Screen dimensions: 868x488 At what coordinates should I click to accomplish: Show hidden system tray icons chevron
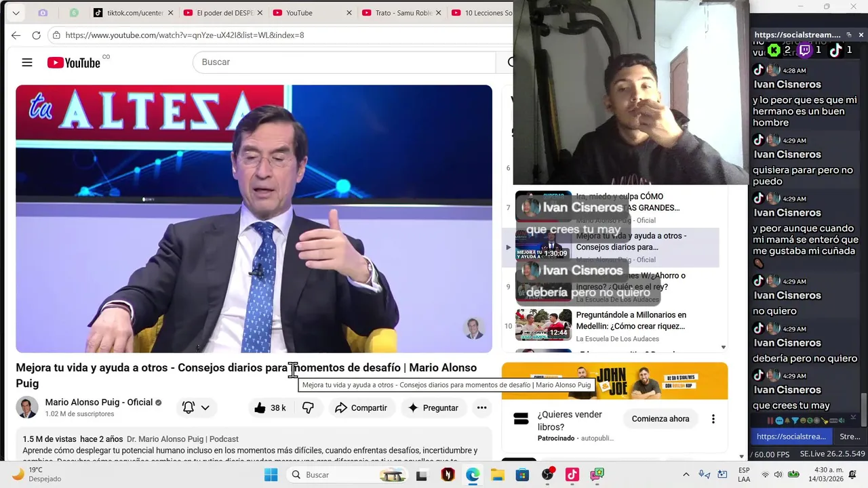686,474
